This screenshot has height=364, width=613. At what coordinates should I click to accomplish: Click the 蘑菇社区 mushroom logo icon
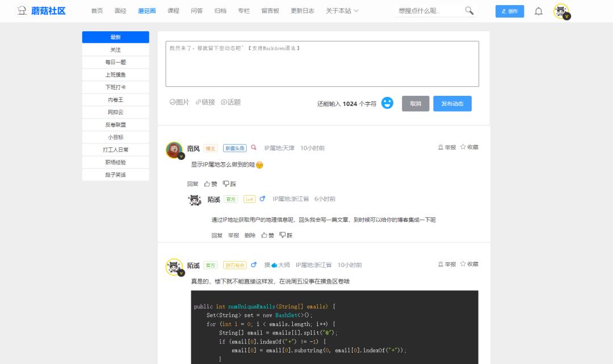[23, 10]
